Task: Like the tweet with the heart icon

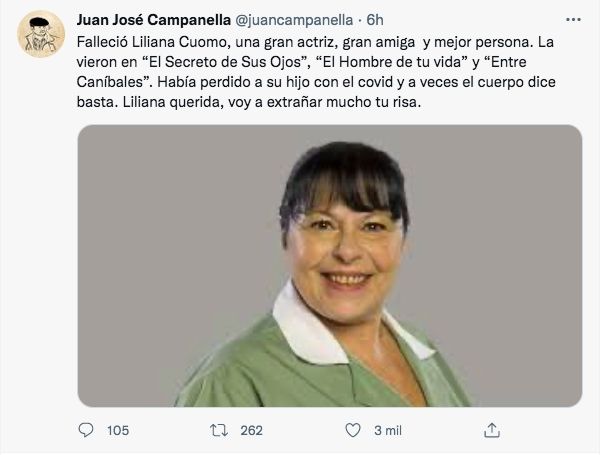Action: tap(353, 430)
